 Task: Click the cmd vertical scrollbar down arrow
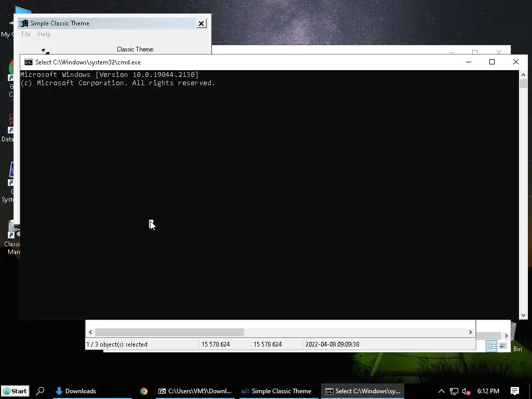pyautogui.click(x=523, y=315)
